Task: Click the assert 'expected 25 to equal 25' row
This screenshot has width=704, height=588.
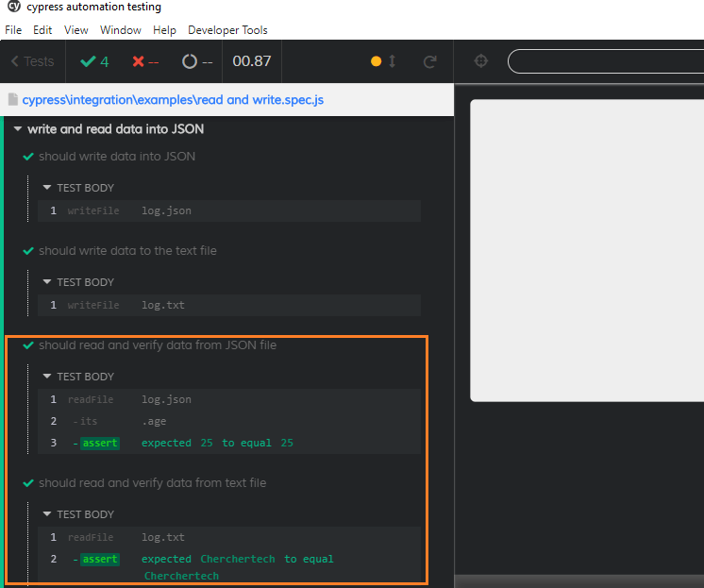Action: [x=229, y=443]
